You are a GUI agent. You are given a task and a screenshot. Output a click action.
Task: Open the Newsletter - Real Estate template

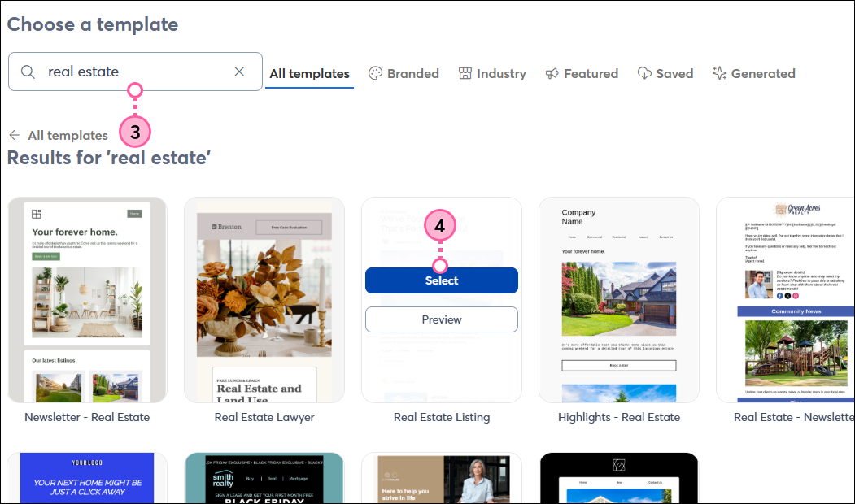pos(86,299)
